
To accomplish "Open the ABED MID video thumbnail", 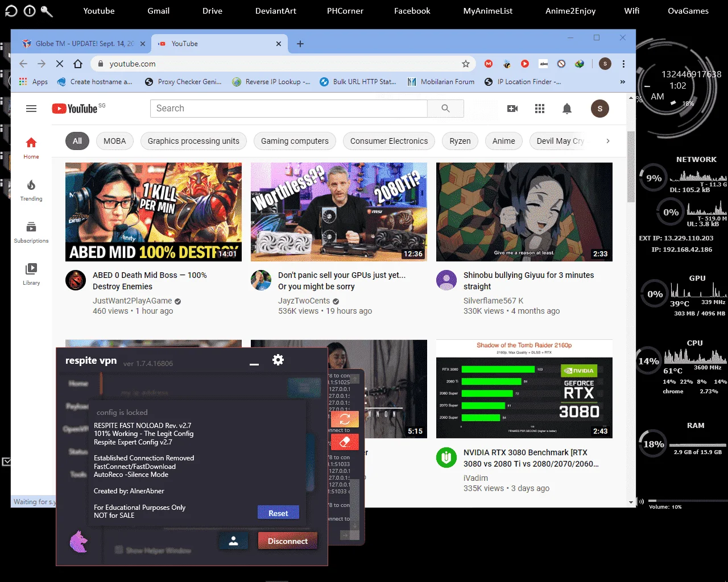I will click(x=154, y=212).
